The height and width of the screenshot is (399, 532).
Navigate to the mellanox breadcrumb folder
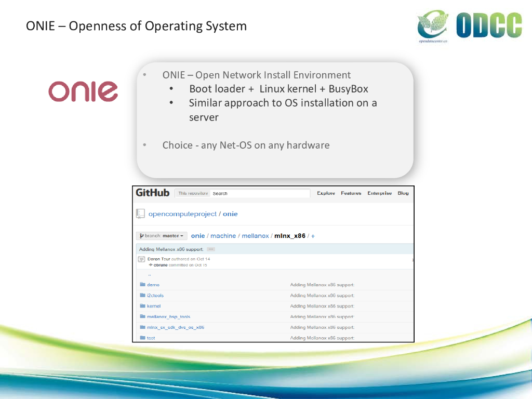coord(255,236)
